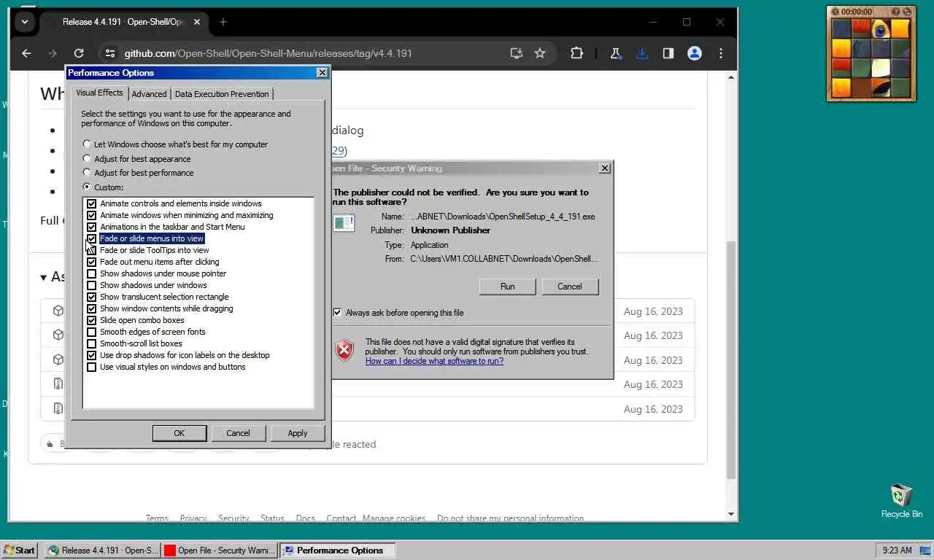
Task: Open a new Chrome tab with plus
Action: pos(223,22)
